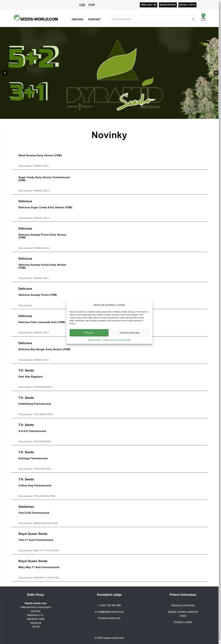
Task: Open Black Russian Early Version product
Action: click(40, 155)
